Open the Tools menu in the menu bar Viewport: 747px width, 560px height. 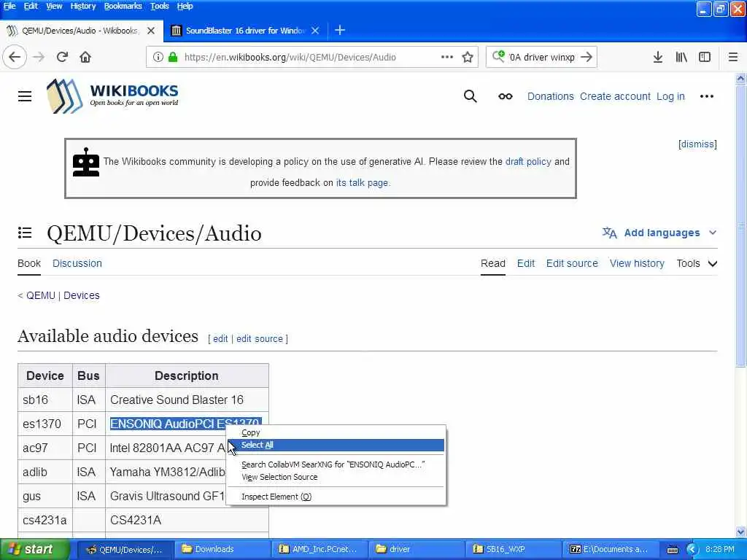tap(159, 6)
